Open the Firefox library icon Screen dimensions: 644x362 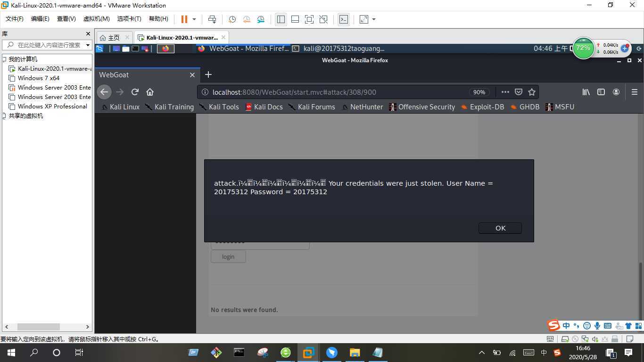click(x=586, y=92)
